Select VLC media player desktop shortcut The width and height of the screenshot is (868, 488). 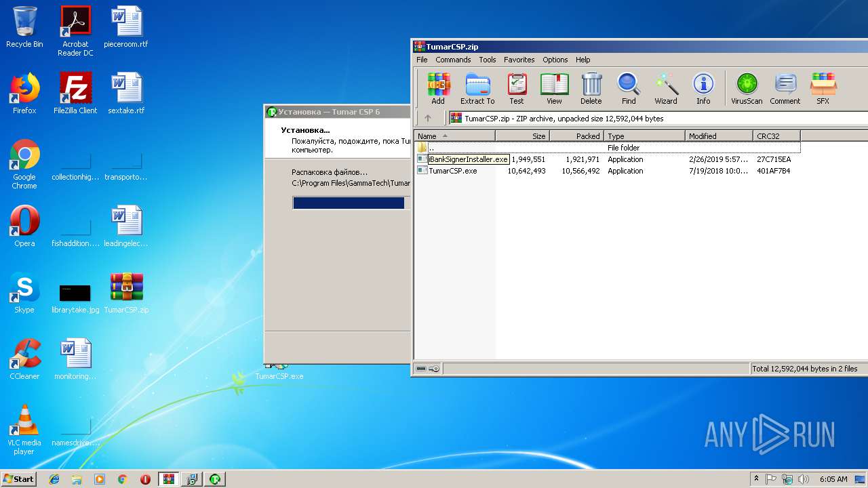point(24,430)
